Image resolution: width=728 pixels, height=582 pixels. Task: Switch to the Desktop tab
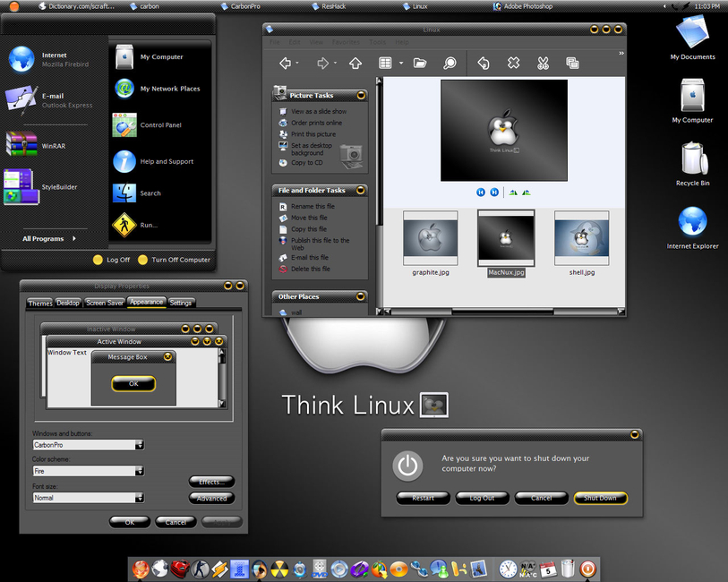coord(68,303)
